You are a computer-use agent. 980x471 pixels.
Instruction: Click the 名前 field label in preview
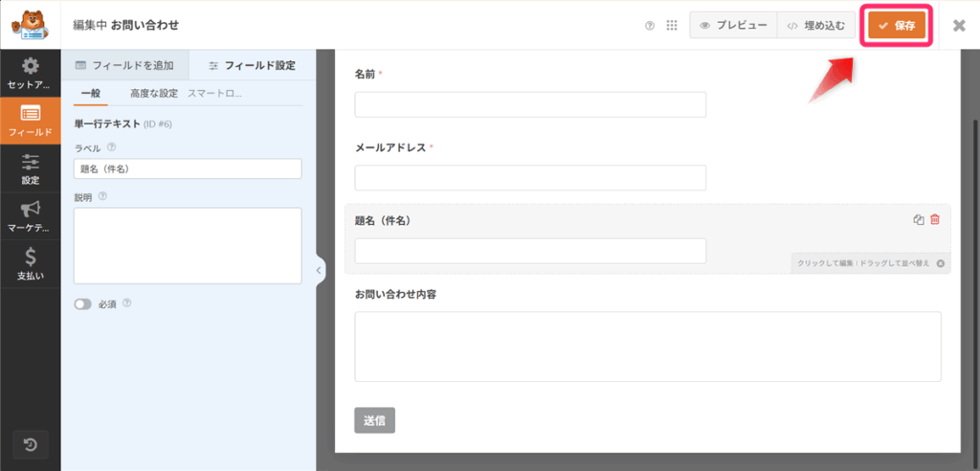pyautogui.click(x=365, y=74)
